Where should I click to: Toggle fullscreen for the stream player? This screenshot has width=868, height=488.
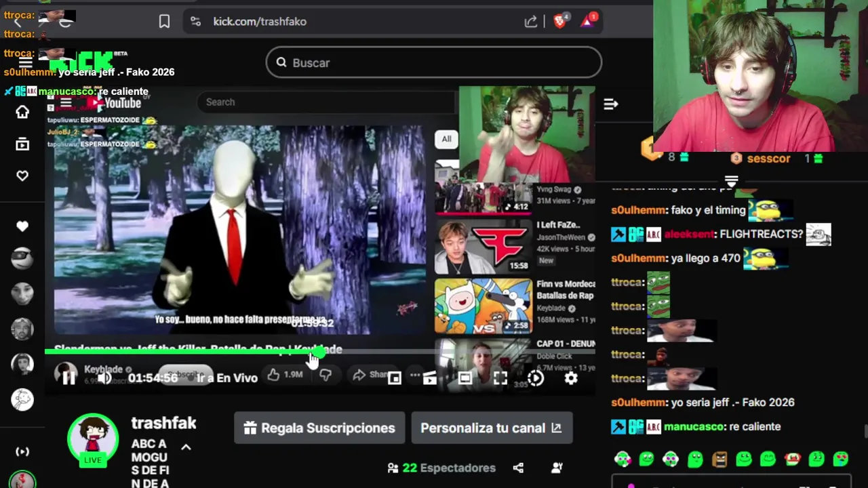[x=500, y=378]
